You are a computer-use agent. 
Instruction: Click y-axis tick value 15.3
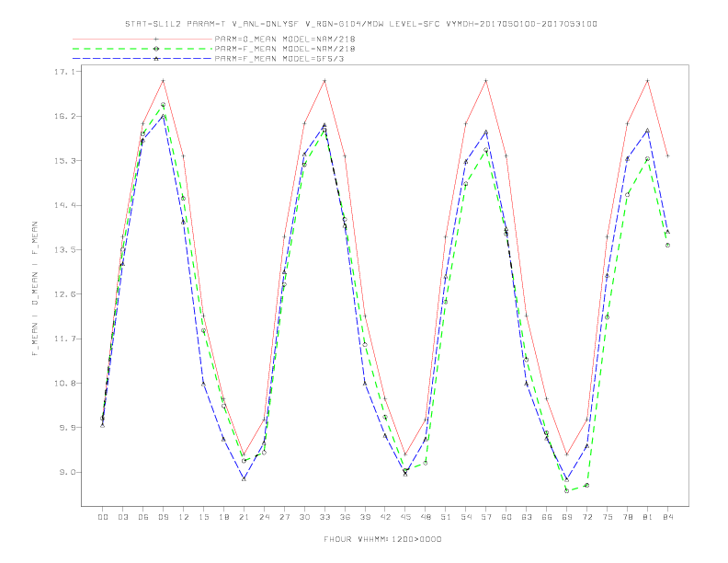pos(64,161)
